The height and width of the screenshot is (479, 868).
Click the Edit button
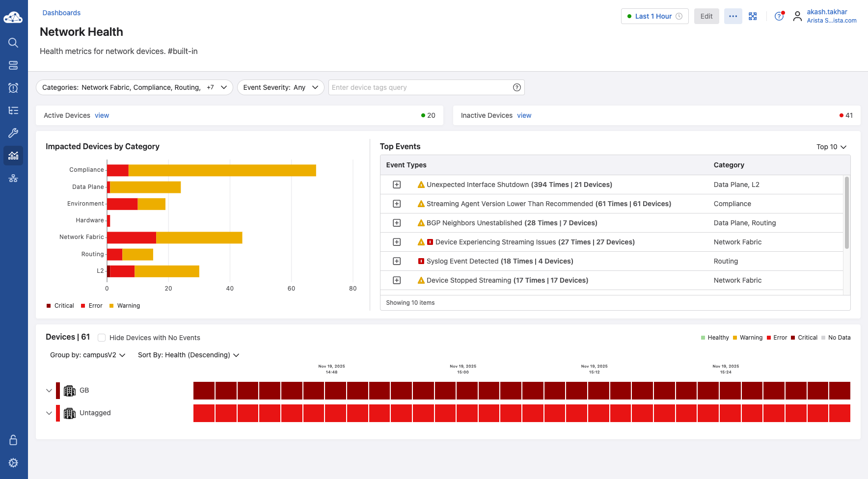point(706,16)
